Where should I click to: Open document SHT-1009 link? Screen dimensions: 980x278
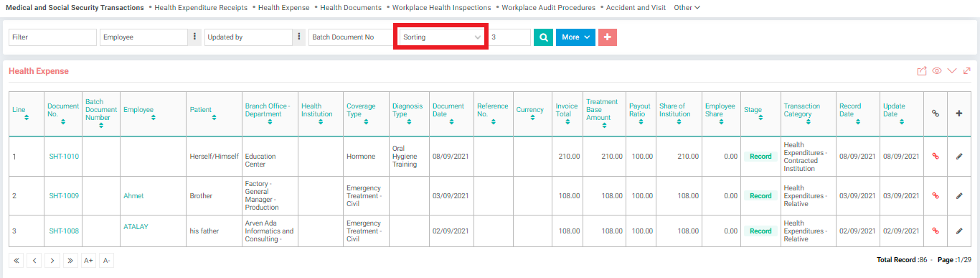point(64,195)
